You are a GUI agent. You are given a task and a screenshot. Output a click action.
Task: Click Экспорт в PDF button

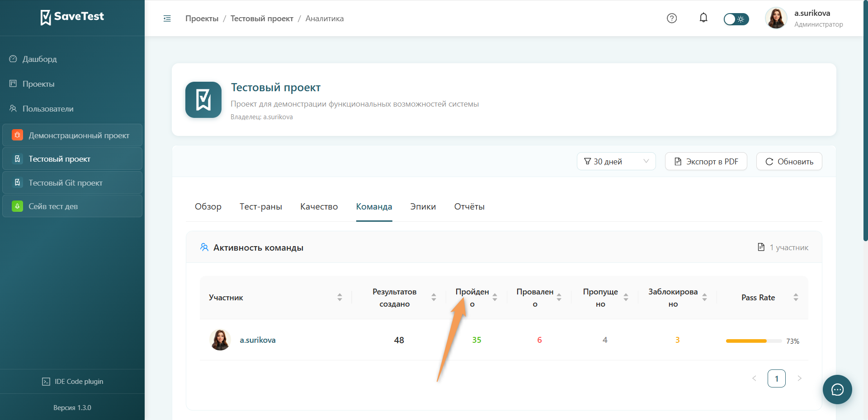coord(706,161)
